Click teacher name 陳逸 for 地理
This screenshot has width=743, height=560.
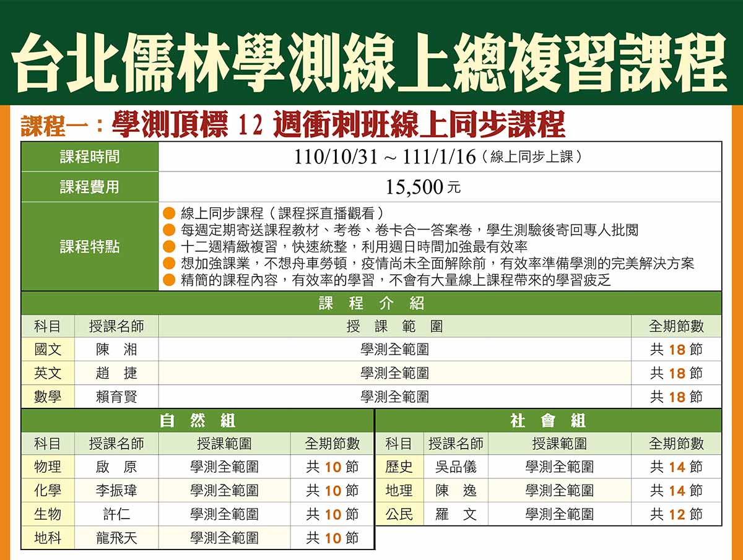(x=456, y=490)
